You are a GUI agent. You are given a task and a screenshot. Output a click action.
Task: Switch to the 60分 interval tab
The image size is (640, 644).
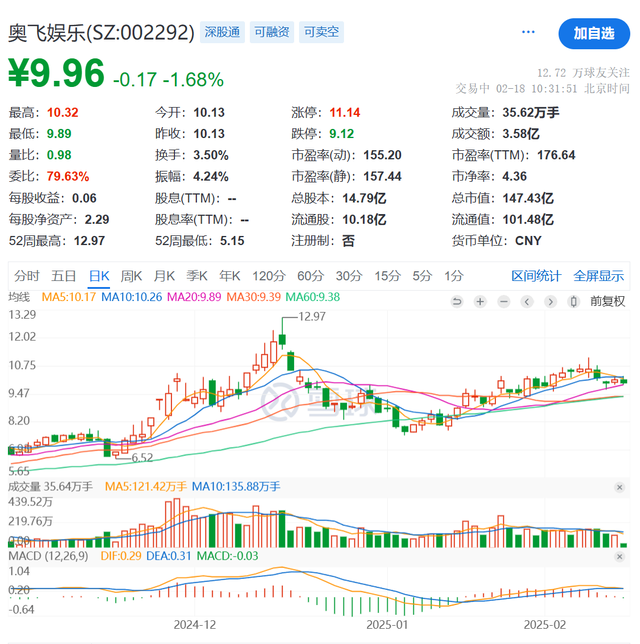pos(311,276)
